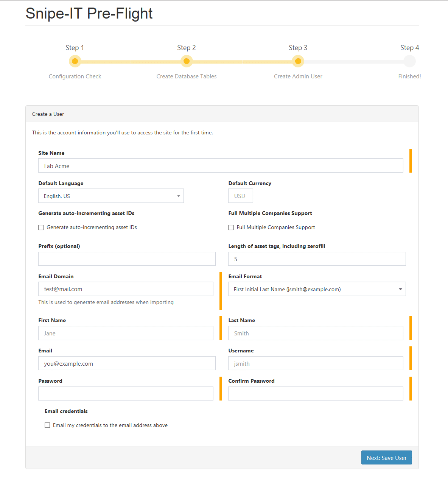The width and height of the screenshot is (448, 480).
Task: Select the Prefix (optional) text box
Action: (x=127, y=259)
